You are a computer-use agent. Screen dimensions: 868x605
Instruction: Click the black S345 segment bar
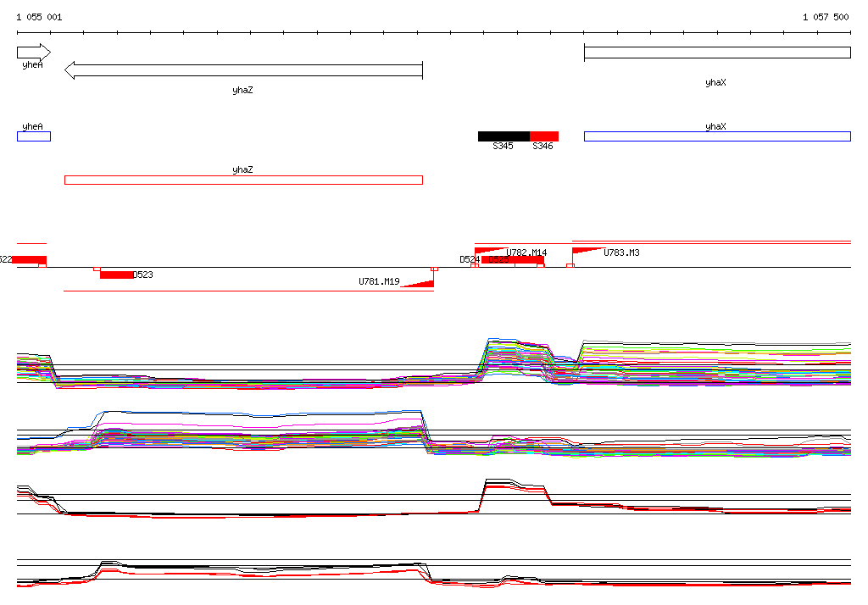coord(504,136)
